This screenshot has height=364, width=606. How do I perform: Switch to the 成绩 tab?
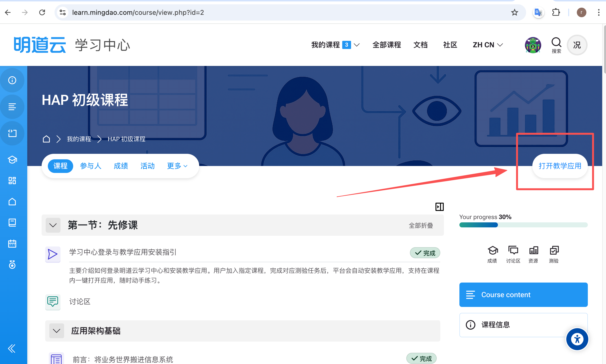tap(121, 166)
